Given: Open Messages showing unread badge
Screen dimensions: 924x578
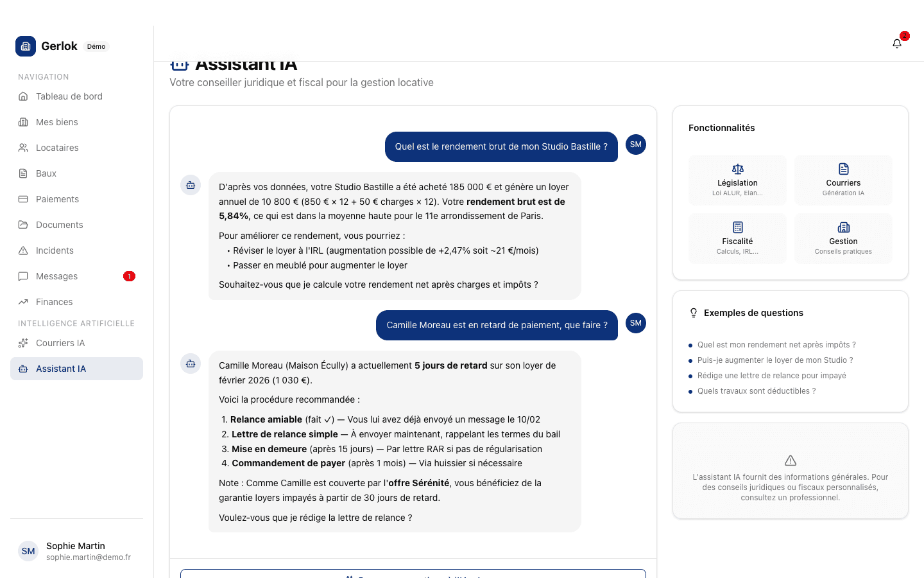Looking at the screenshot, I should coord(23,276).
